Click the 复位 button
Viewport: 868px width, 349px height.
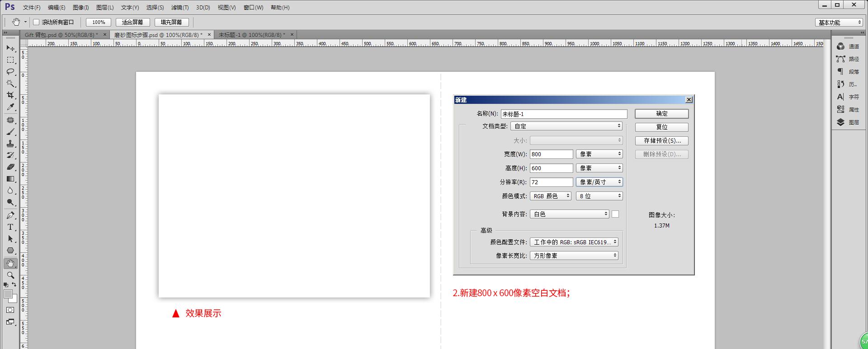[662, 127]
